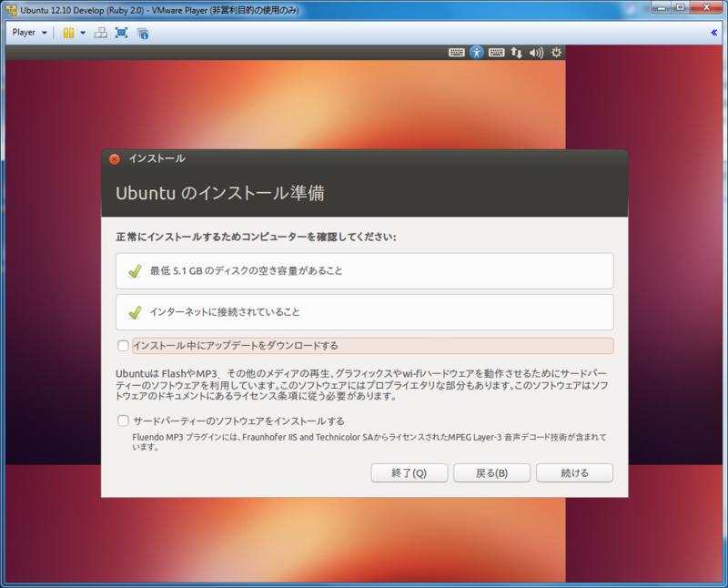
Task: Click the Unity mode icon in the toolbar
Action: point(143,33)
